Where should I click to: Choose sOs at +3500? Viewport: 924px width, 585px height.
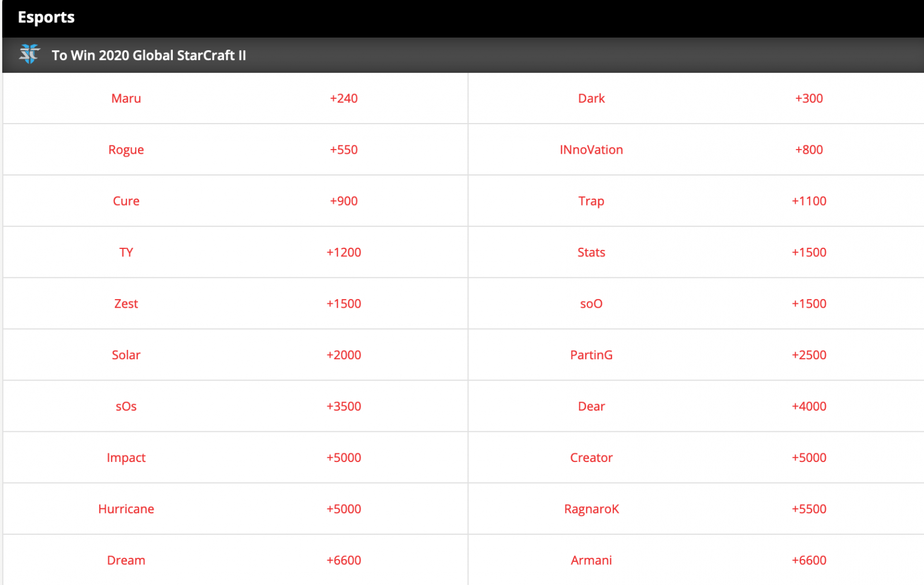(344, 407)
